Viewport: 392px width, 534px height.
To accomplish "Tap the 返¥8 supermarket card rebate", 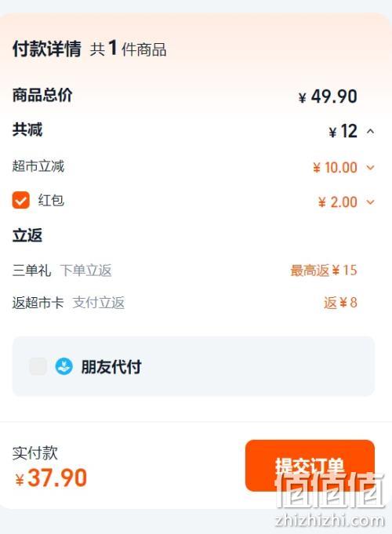I will (340, 303).
